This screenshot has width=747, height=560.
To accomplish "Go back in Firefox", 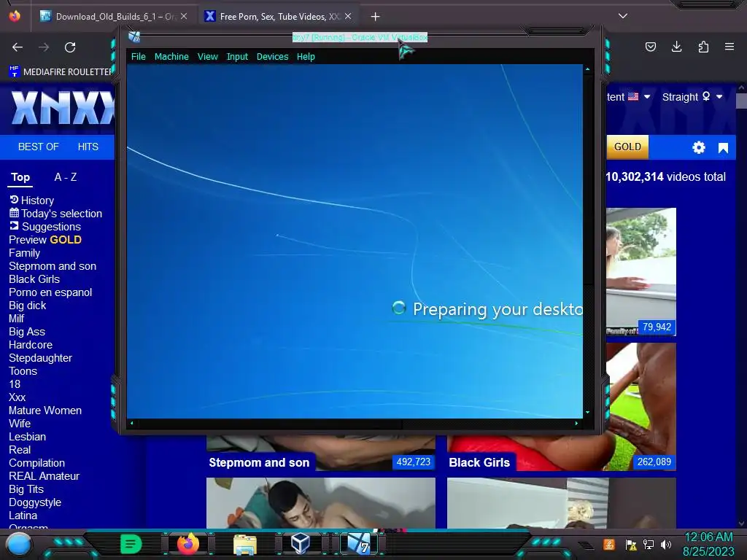I will (18, 47).
